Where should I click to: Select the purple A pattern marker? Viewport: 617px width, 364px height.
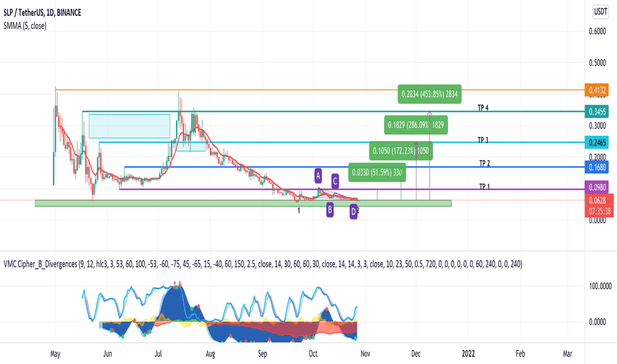[318, 176]
